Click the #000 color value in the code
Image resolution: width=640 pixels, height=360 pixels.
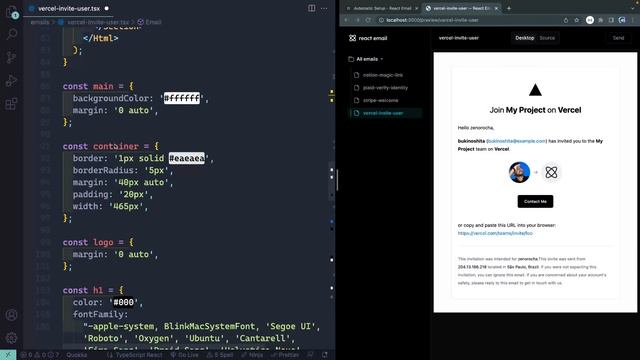(x=123, y=302)
